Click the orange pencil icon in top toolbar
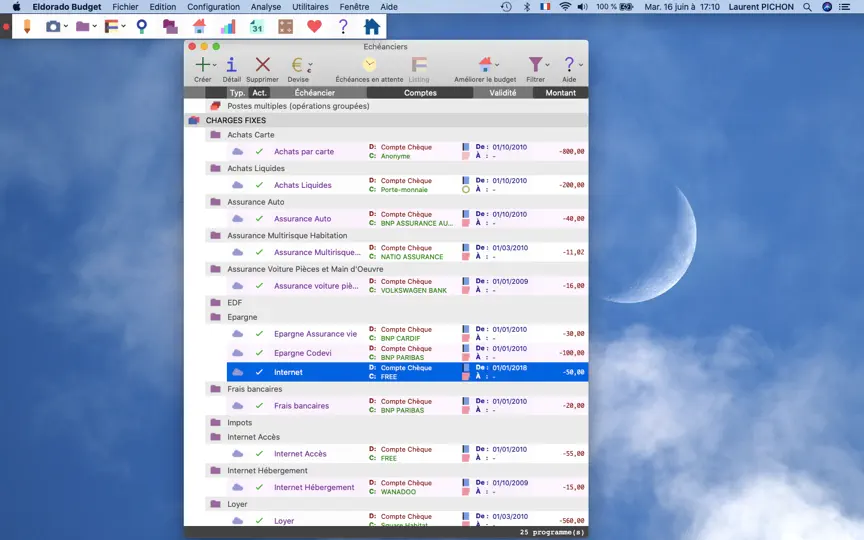The height and width of the screenshot is (540, 864). [26, 26]
